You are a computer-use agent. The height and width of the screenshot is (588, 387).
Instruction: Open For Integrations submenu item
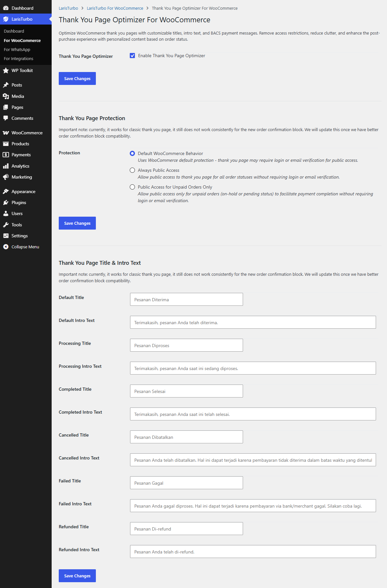tap(19, 58)
